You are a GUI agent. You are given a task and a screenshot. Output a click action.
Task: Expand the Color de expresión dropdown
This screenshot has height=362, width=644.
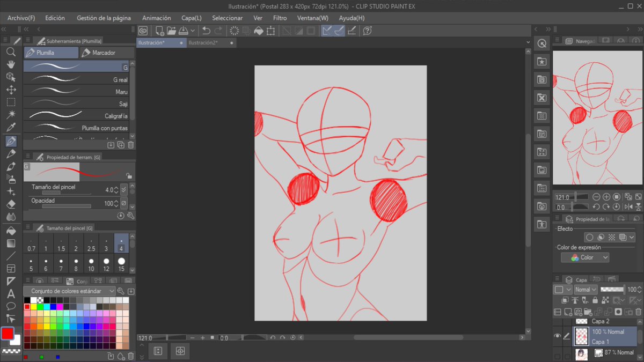click(585, 257)
